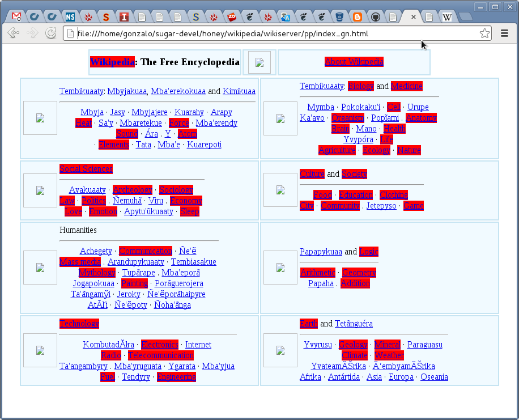
Task: Open the Elements link
Action: 114,145
